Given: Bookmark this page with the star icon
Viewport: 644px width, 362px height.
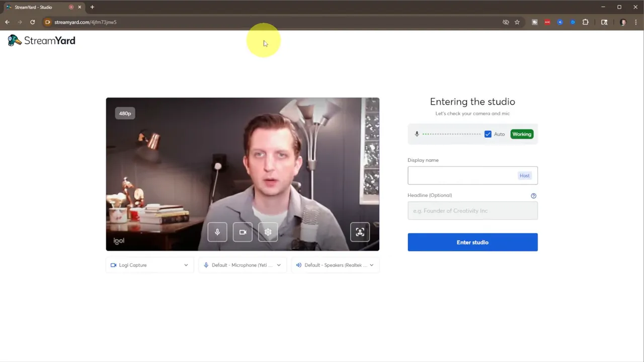Looking at the screenshot, I should click(517, 22).
